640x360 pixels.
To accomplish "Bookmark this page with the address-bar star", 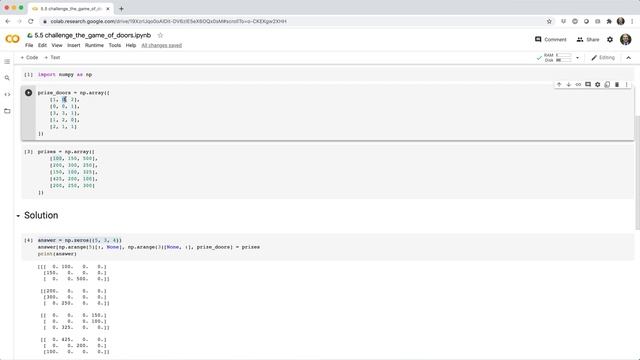I will coord(549,21).
